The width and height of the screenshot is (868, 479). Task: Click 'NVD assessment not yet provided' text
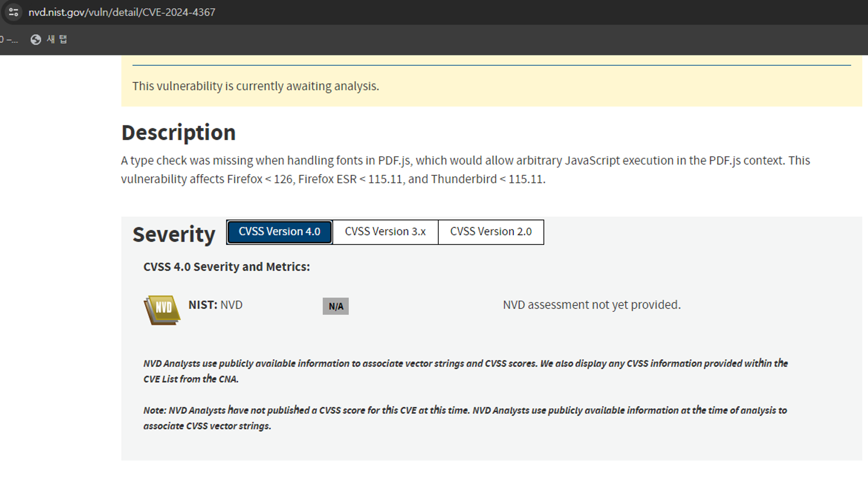[592, 305]
